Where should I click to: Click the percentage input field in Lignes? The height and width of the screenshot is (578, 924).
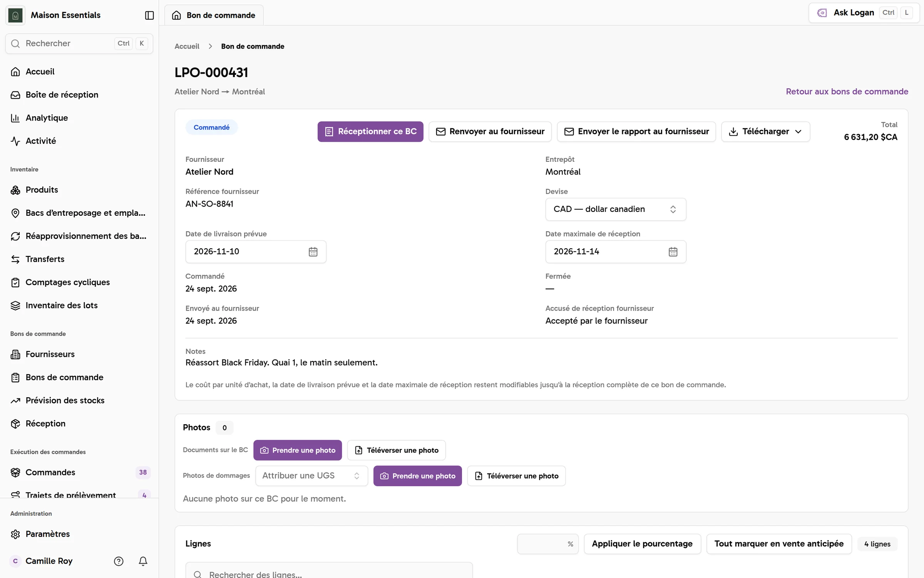(547, 544)
